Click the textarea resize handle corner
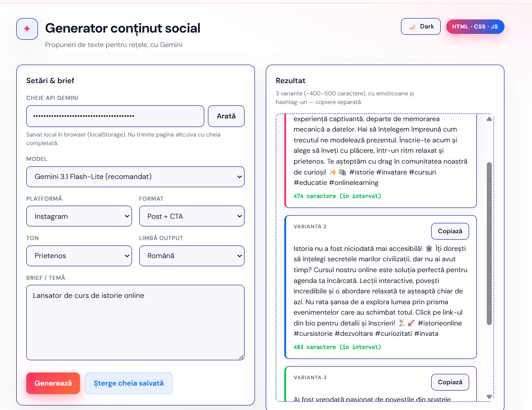Image resolution: width=532 pixels, height=410 pixels. tap(241, 357)
